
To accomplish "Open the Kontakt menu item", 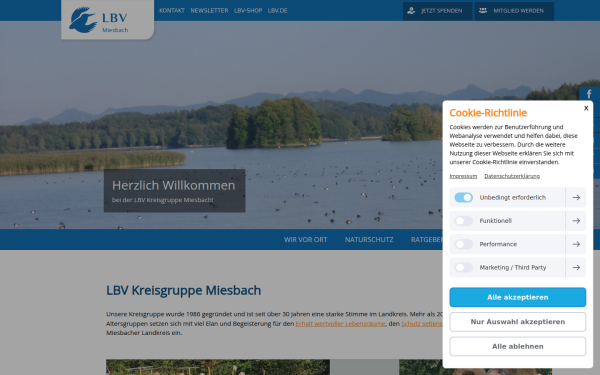I will pos(172,11).
